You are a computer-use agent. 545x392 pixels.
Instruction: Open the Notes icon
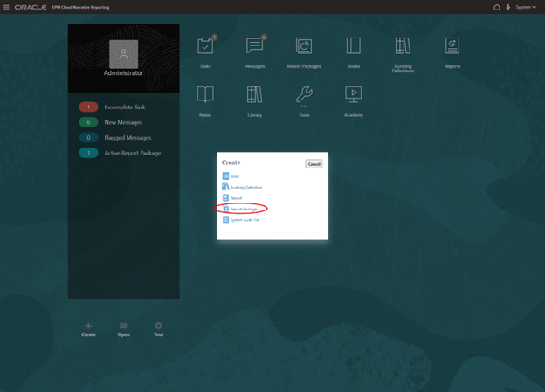pyautogui.click(x=205, y=94)
